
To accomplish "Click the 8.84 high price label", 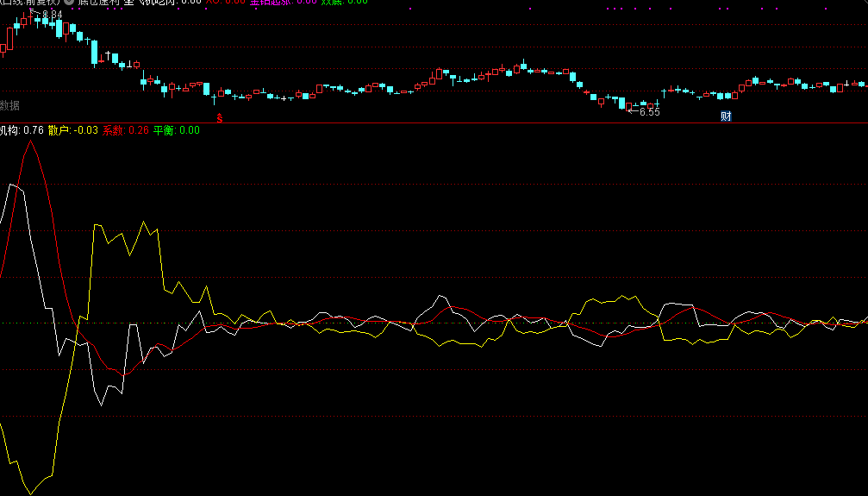I will click(51, 15).
